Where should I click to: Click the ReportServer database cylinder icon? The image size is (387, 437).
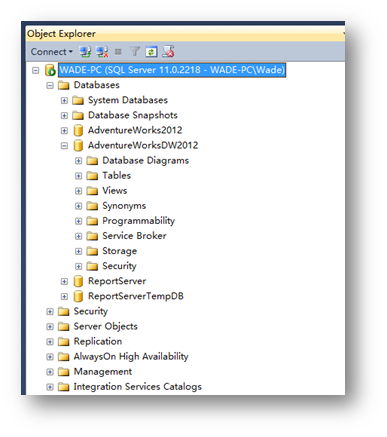[78, 281]
